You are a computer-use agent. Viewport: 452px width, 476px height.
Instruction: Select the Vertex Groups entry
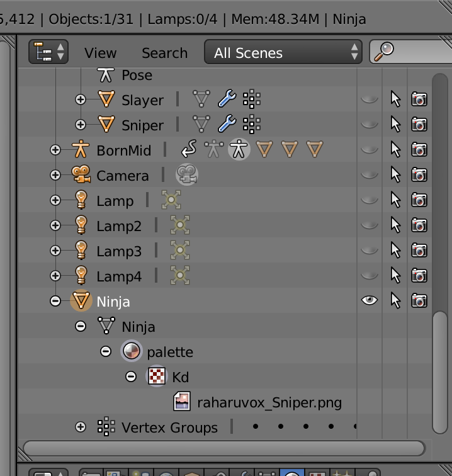click(169, 427)
